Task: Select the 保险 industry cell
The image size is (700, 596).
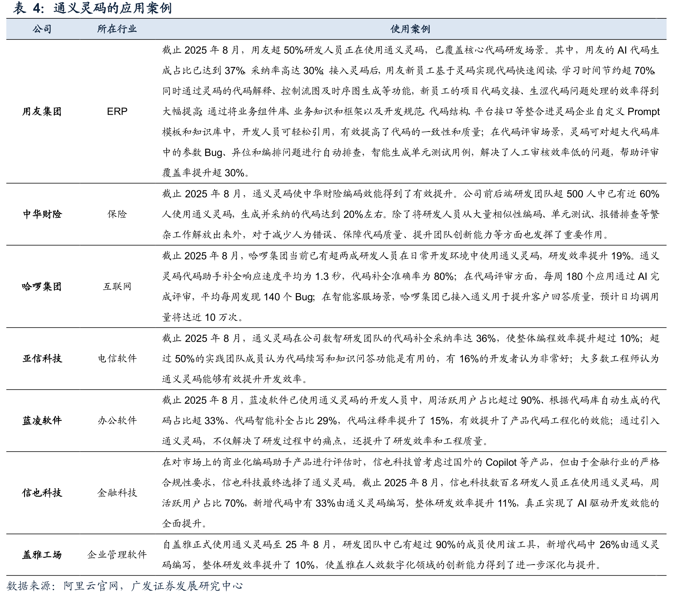Action: [x=117, y=214]
